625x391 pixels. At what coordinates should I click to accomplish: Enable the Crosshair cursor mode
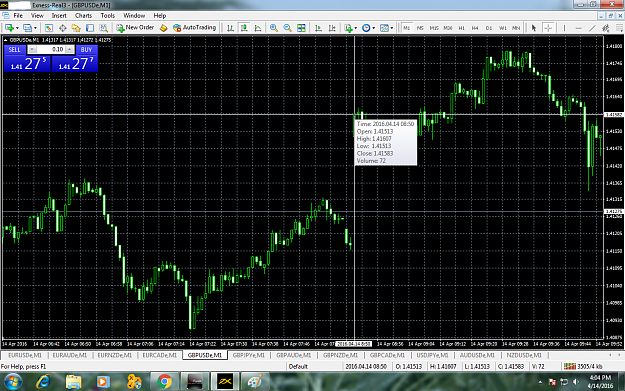(x=548, y=28)
